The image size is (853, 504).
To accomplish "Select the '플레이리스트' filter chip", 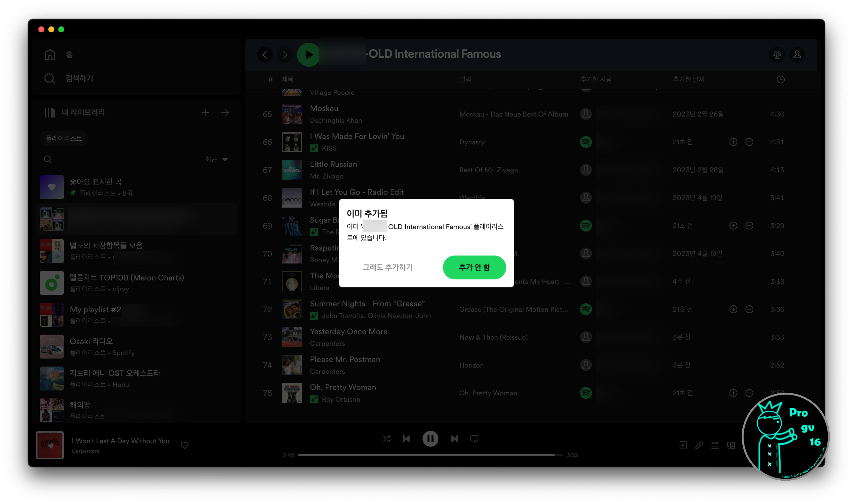I will click(x=64, y=138).
